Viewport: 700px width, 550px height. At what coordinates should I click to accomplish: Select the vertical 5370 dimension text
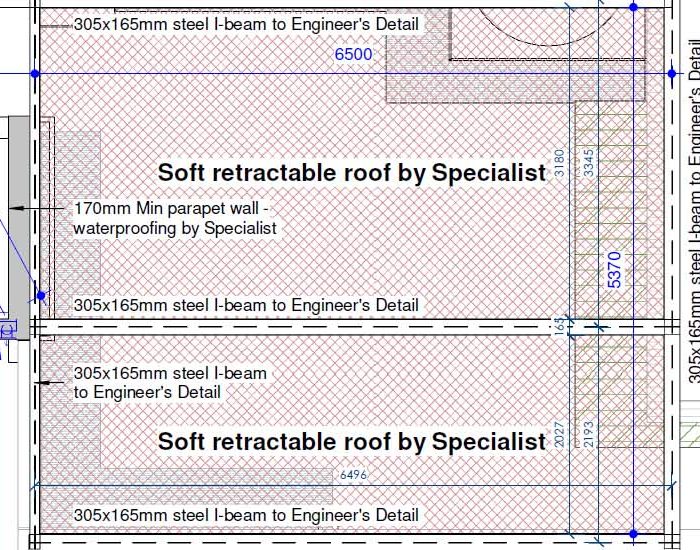click(x=615, y=270)
